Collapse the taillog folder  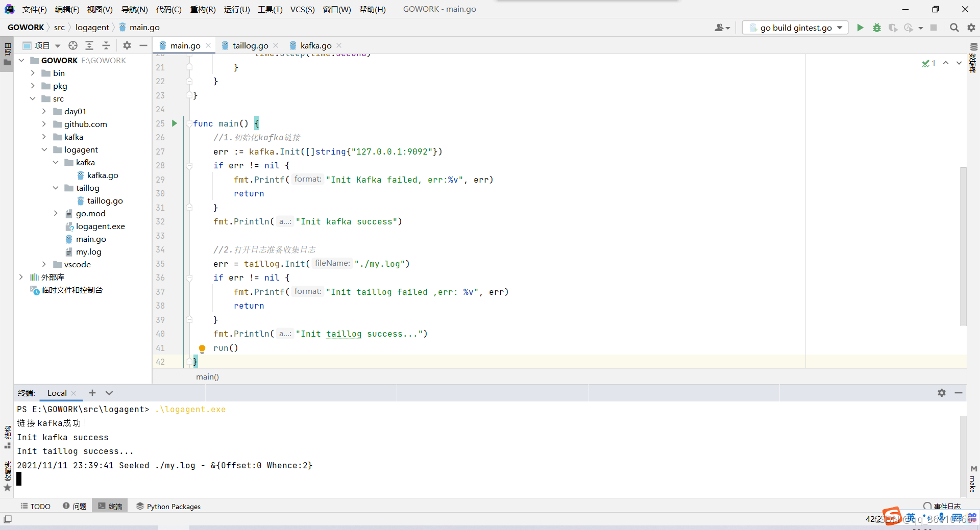point(56,188)
